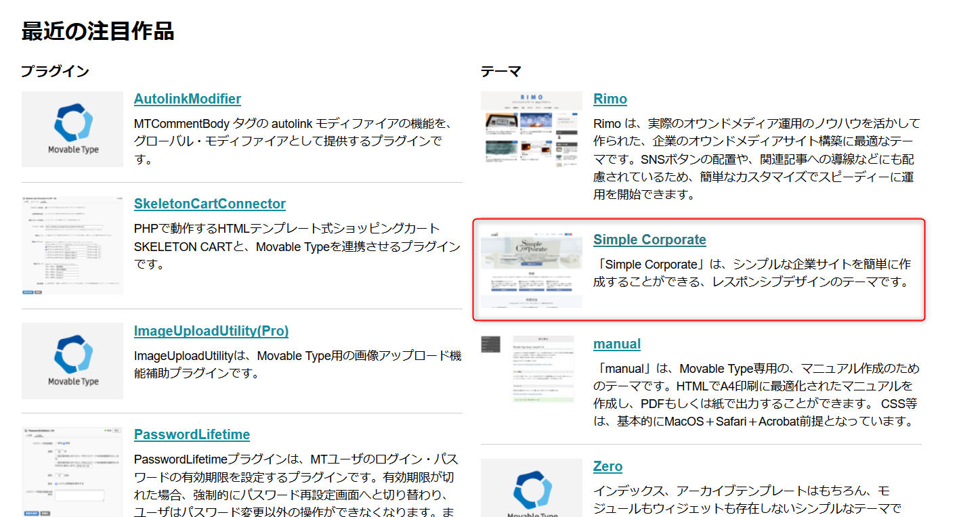Image resolution: width=980 pixels, height=517 pixels.
Task: Open the PasswordLifetime plugin link
Action: [x=192, y=434]
